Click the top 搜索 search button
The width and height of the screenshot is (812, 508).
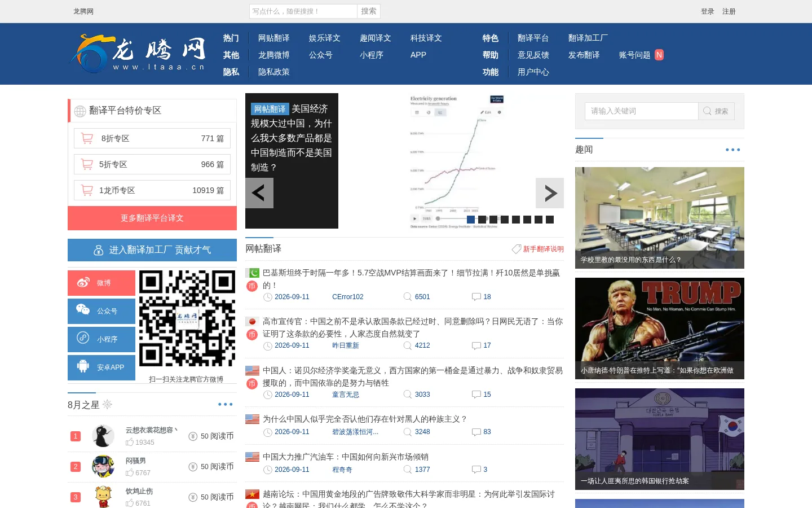tap(369, 11)
